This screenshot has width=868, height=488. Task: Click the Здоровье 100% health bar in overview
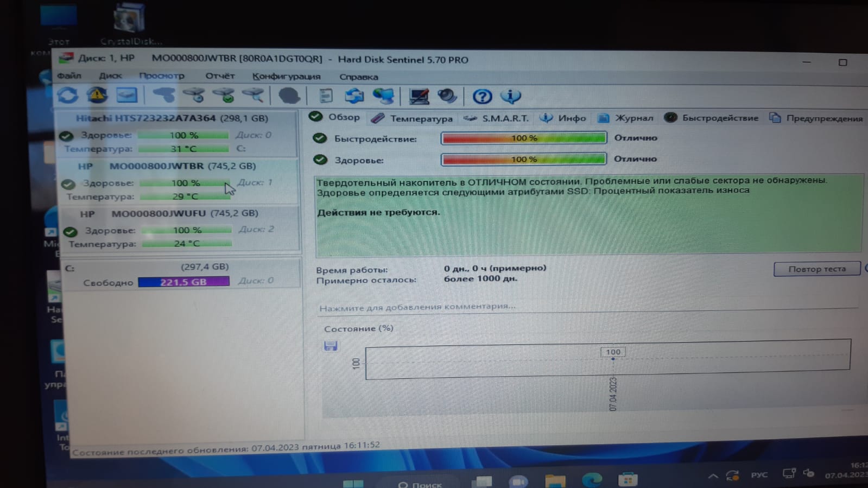pos(524,159)
